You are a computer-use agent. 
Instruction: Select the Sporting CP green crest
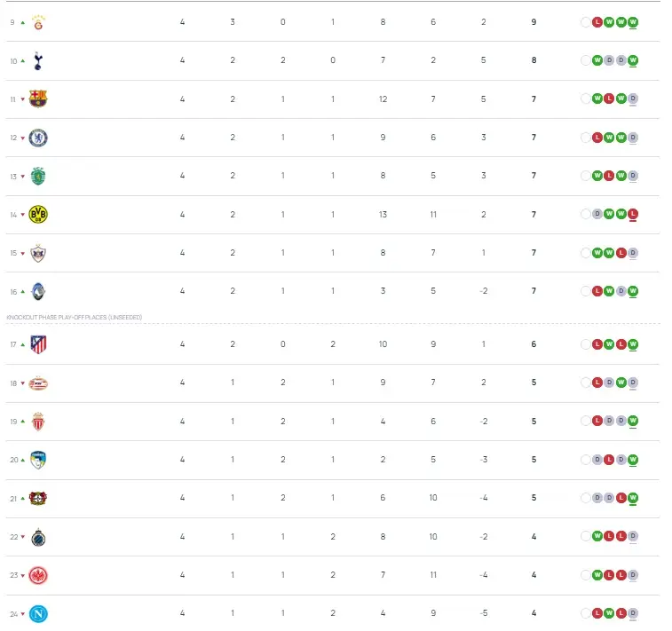(x=38, y=176)
